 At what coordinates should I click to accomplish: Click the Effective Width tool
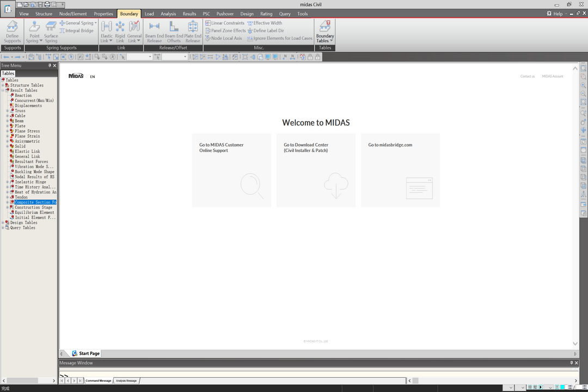click(265, 23)
